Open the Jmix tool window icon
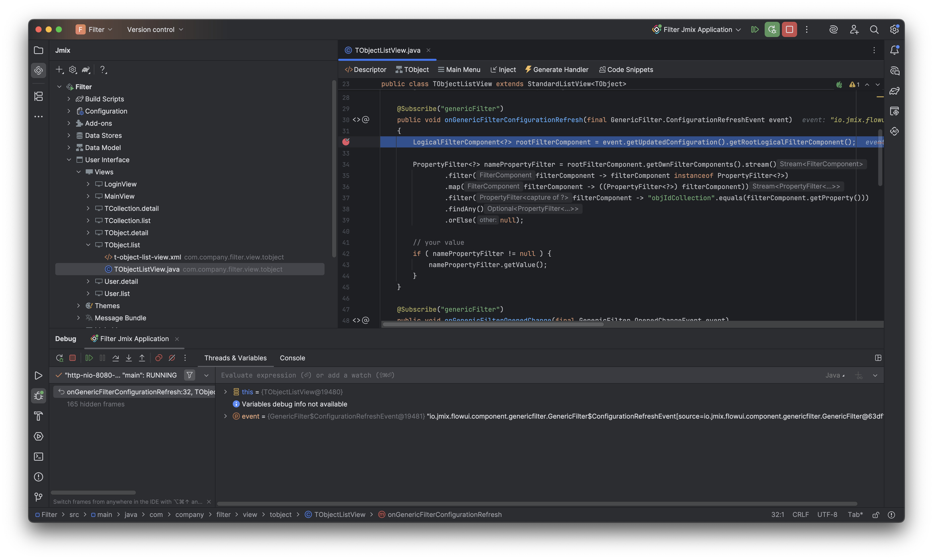 39,70
